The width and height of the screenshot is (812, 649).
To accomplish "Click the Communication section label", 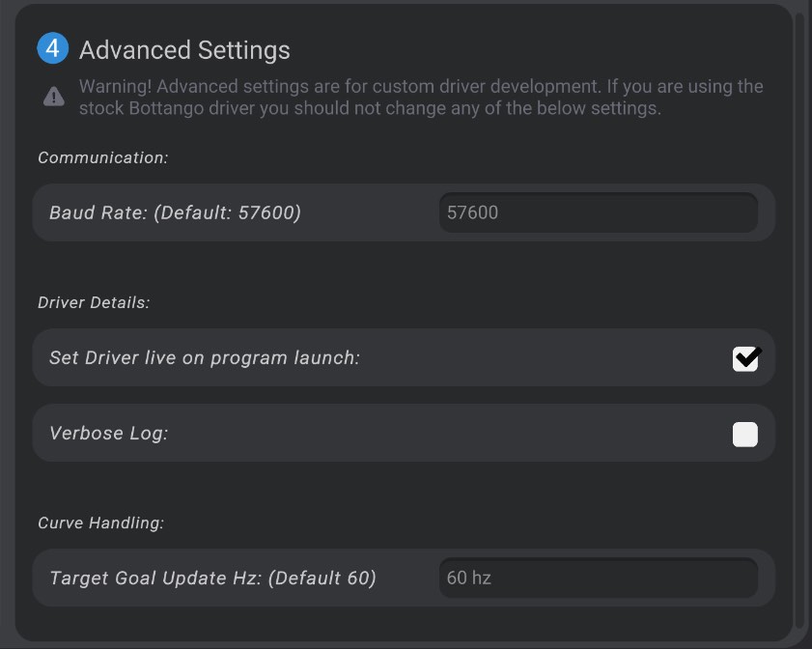I will [102, 157].
